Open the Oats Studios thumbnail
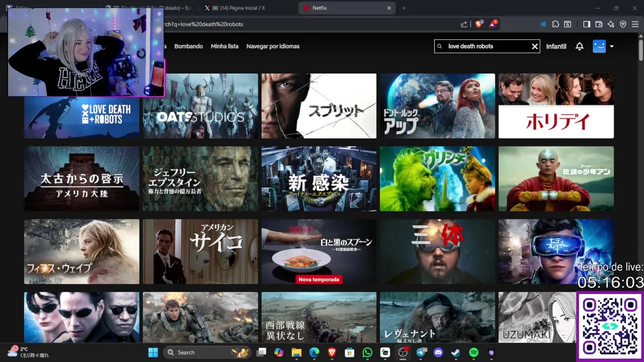 (x=200, y=106)
